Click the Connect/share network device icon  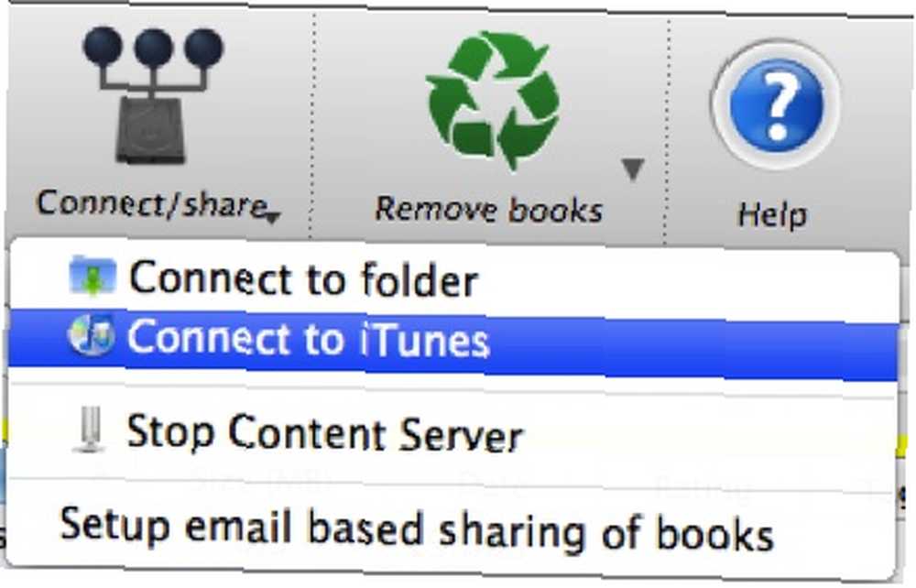click(153, 94)
